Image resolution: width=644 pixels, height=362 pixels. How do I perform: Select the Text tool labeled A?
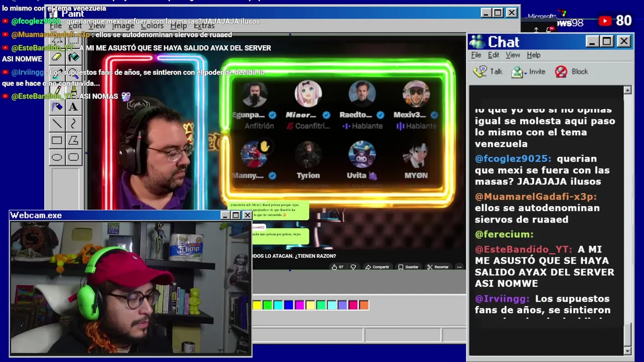point(73,107)
